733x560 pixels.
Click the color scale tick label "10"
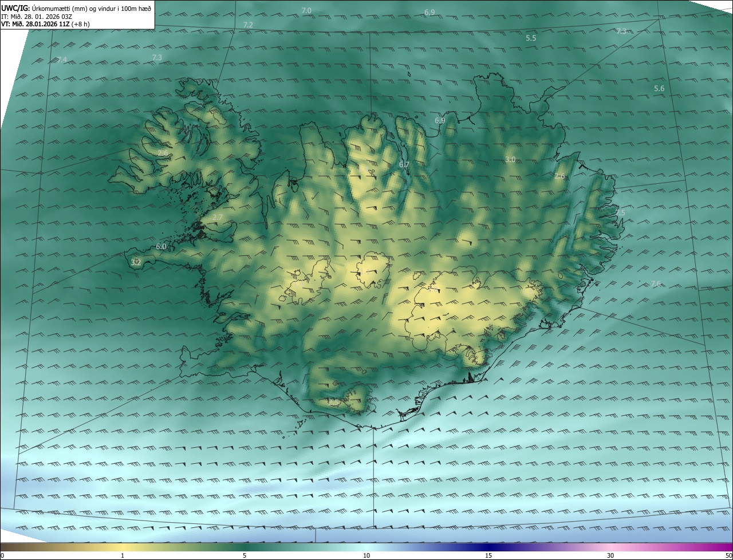click(x=366, y=555)
